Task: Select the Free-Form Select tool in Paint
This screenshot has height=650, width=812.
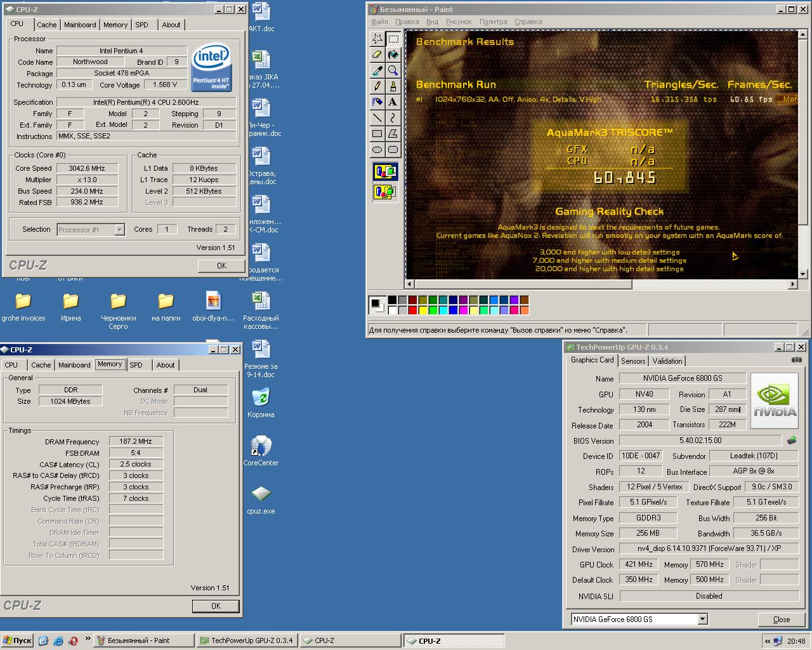Action: coord(377,39)
